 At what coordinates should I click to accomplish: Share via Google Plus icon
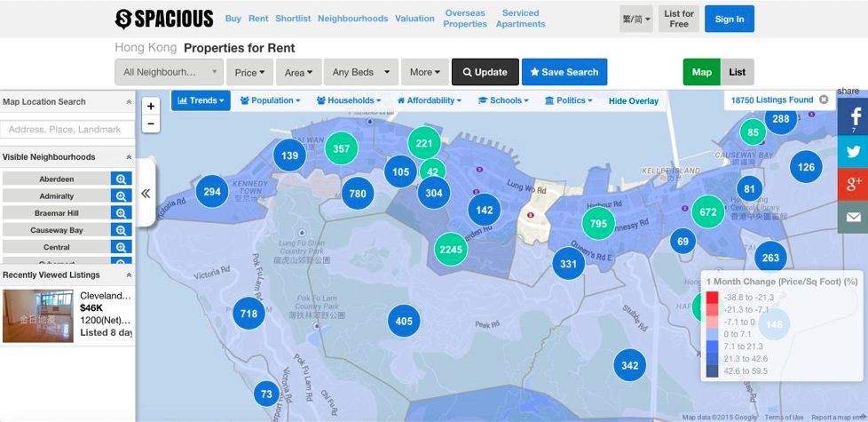pyautogui.click(x=853, y=184)
